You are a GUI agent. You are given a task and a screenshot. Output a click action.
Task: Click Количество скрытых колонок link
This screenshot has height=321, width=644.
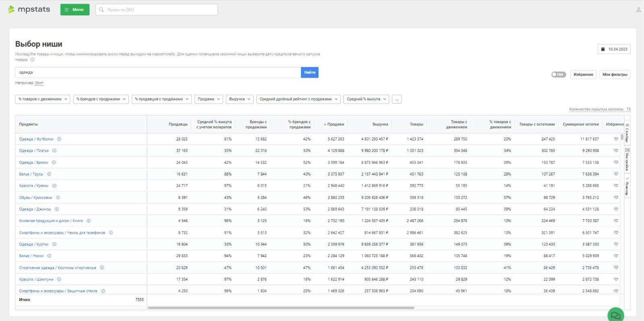[x=600, y=109]
